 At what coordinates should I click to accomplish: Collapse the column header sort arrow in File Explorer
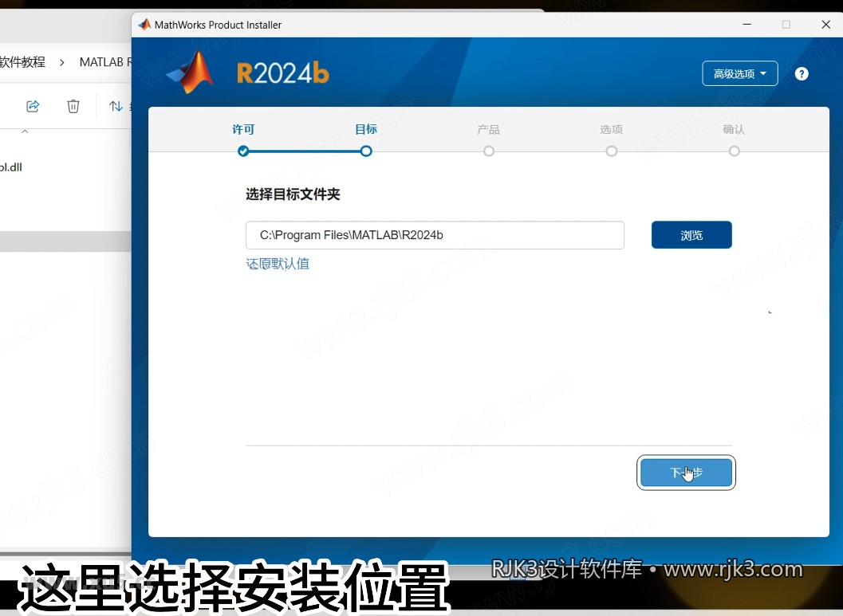pos(25,131)
